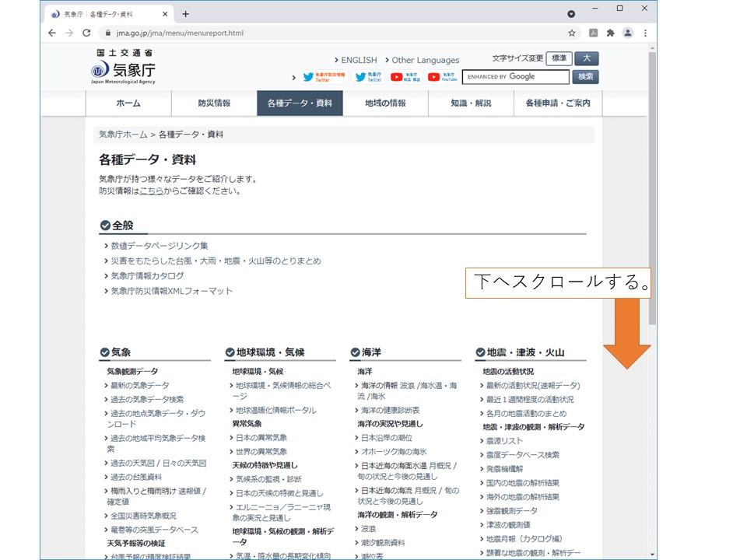
Task: Open 気象庁防災情報XMLフォーマット link
Action: tap(171, 291)
